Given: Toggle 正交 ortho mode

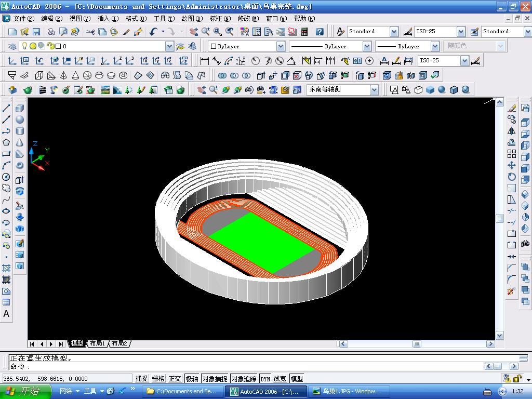Looking at the screenshot, I should tap(175, 379).
